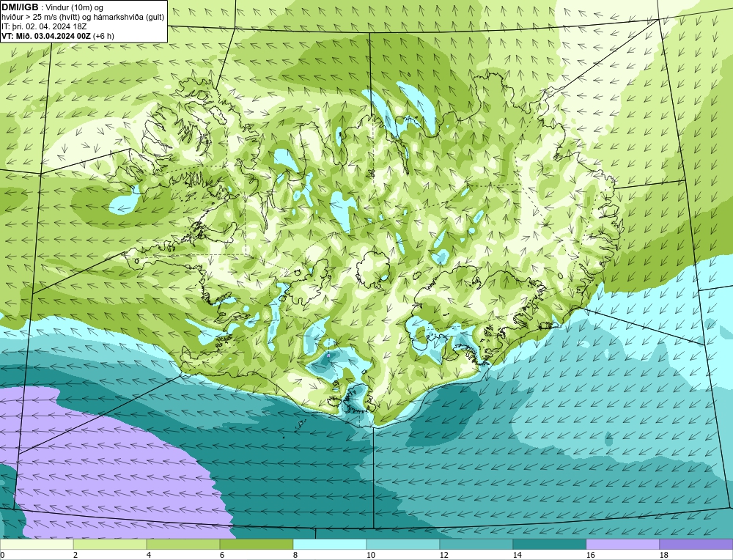Click the dark green 6–8 m/s legend swatch
This screenshot has width=733, height=560.
pyautogui.click(x=257, y=545)
